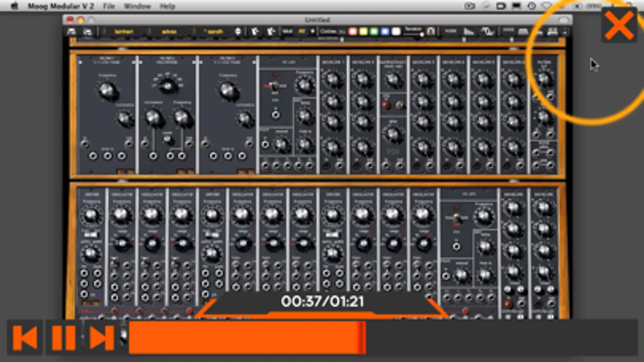Image resolution: width=644 pixels, height=362 pixels.
Task: Click the first filter's Resonance knob
Action: (124, 119)
